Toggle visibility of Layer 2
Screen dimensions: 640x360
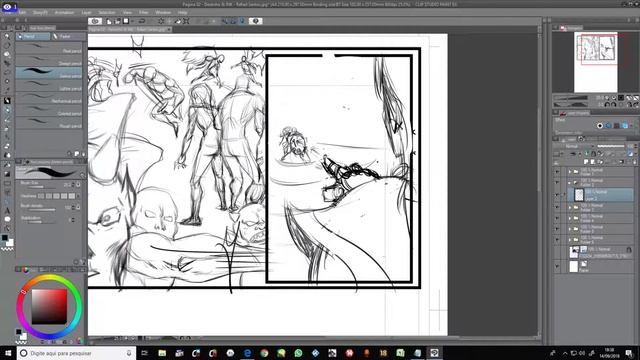pyautogui.click(x=557, y=195)
